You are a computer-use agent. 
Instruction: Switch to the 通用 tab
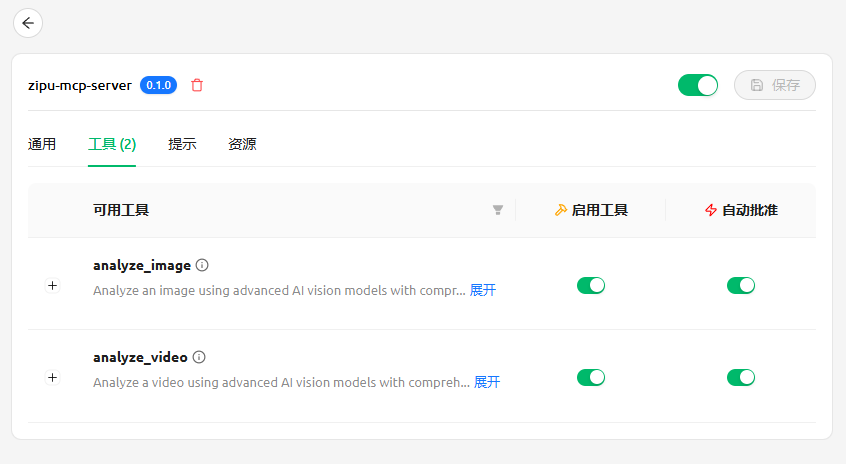point(42,144)
